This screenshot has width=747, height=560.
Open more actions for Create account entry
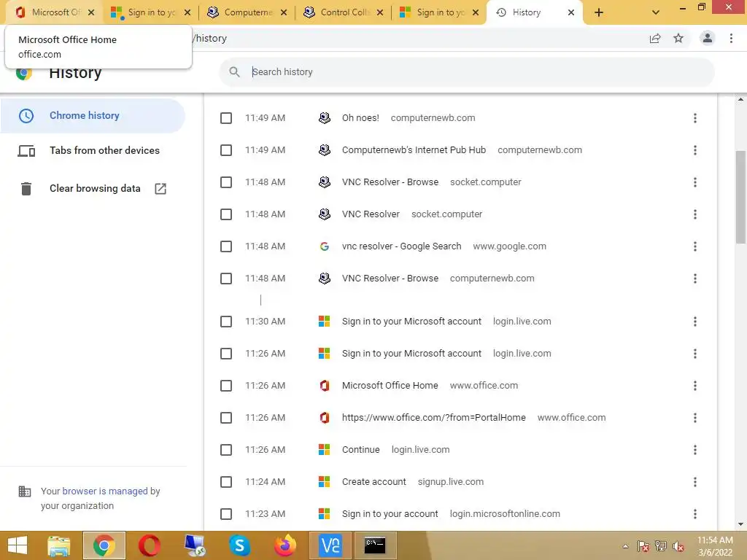695,482
